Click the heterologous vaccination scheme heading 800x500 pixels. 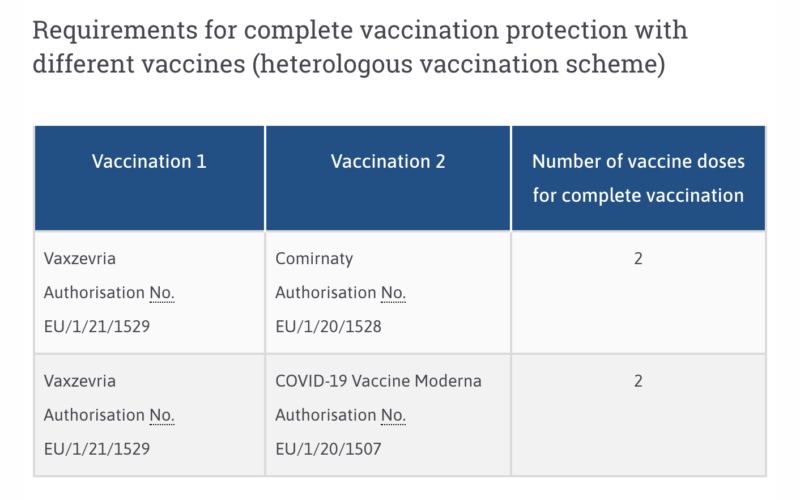(360, 47)
